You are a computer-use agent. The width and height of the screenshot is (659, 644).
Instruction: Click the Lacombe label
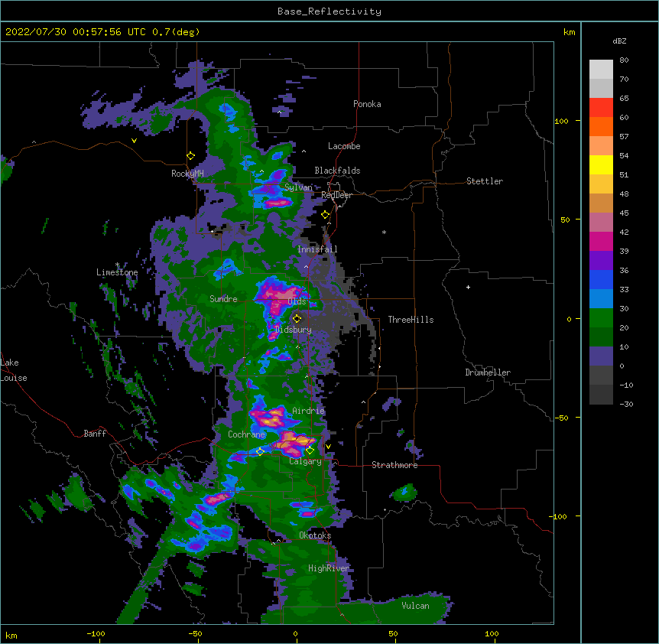[x=344, y=146]
